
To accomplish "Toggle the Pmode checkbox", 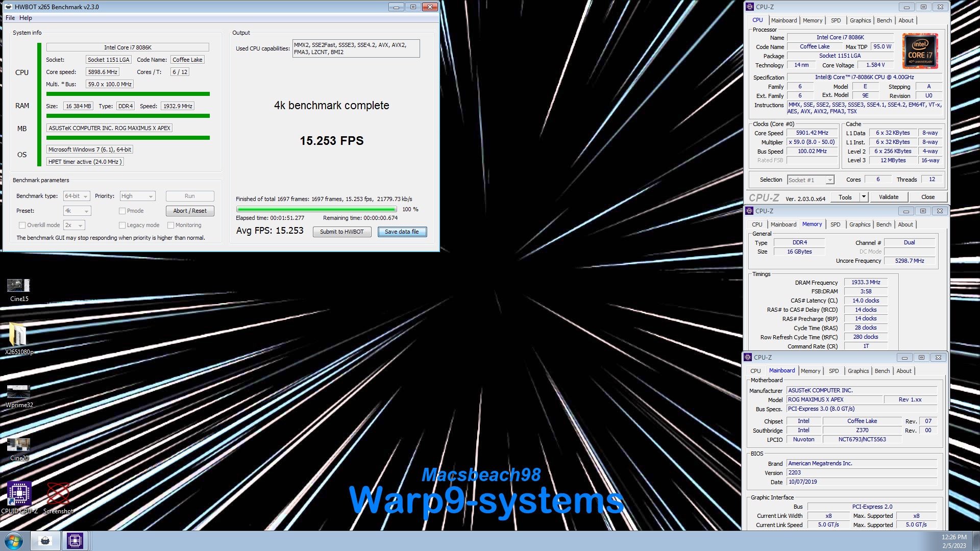I will [122, 211].
